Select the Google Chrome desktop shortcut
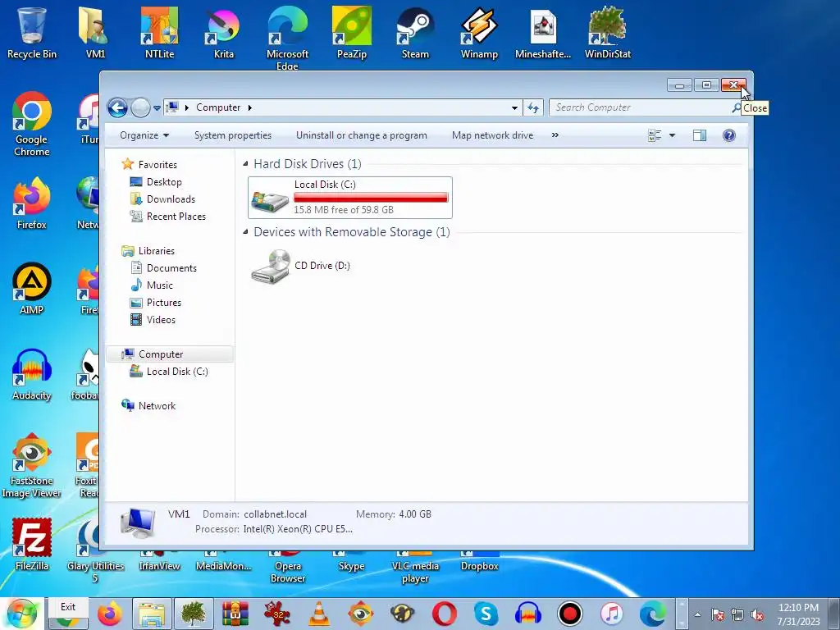 (32, 124)
